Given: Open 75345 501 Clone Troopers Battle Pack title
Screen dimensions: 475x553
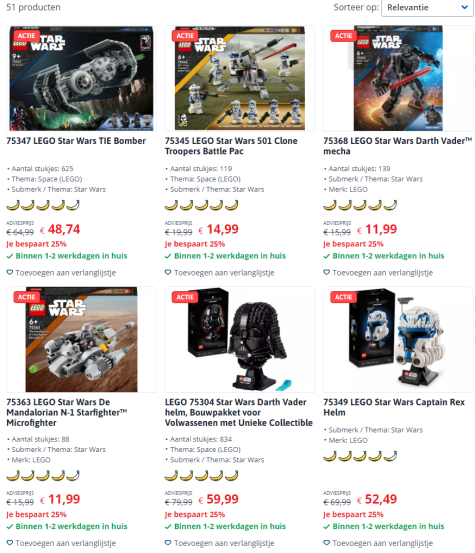Looking at the screenshot, I should point(231,146).
